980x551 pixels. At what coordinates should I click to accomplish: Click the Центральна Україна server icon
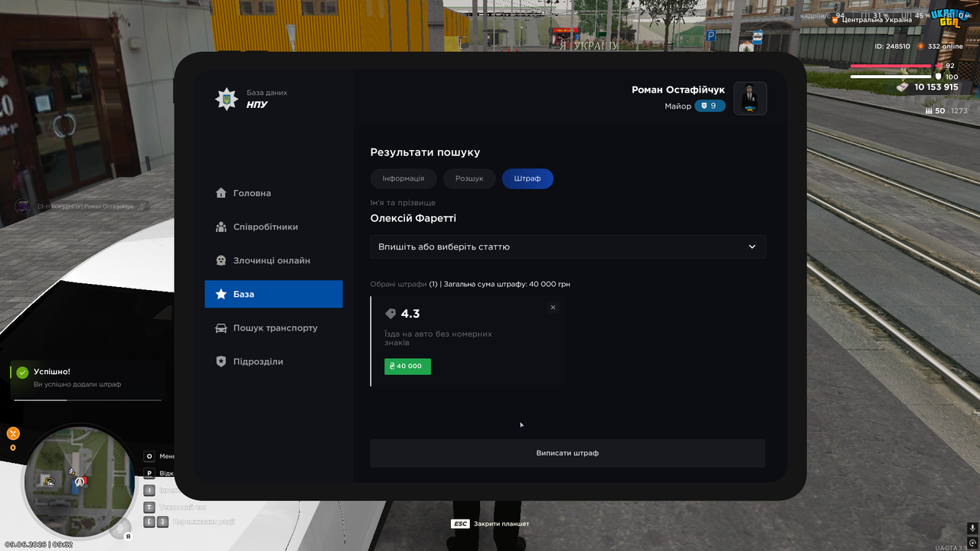pyautogui.click(x=836, y=20)
